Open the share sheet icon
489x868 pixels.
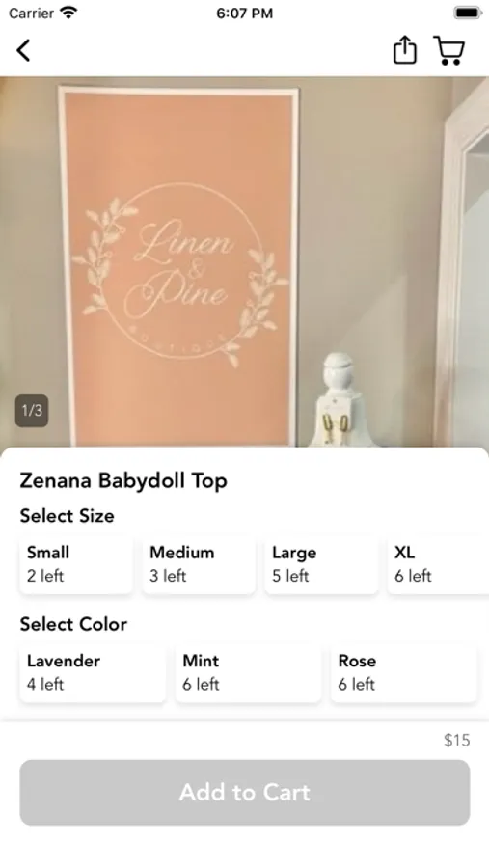coord(404,50)
